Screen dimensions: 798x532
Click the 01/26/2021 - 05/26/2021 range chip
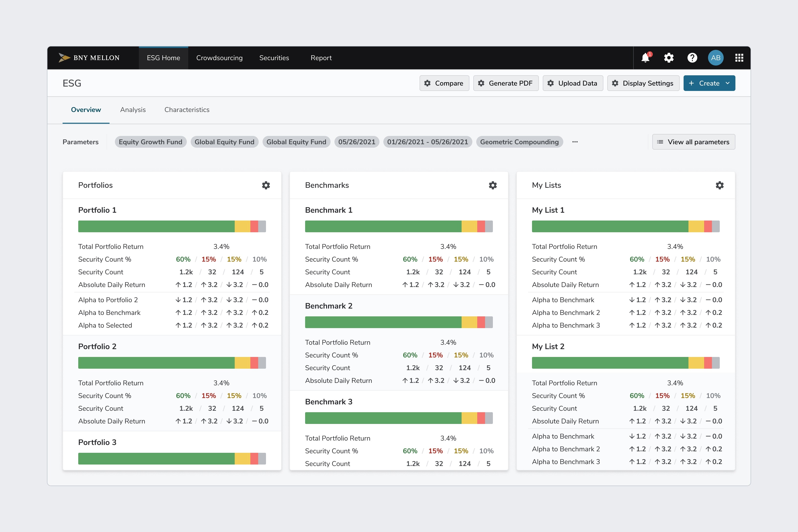(428, 142)
